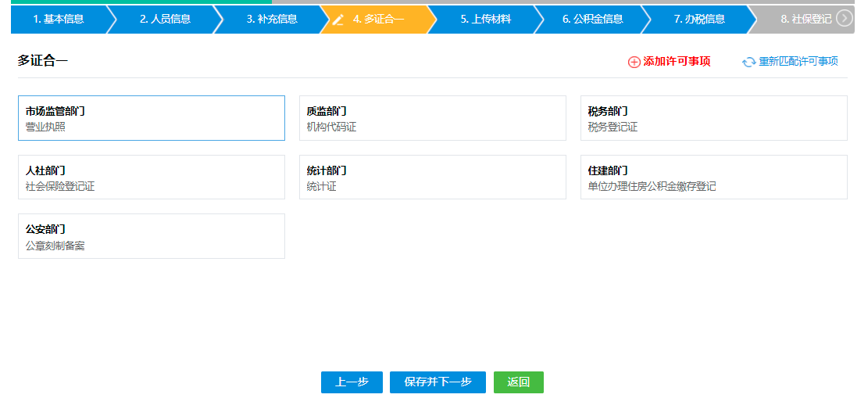Viewport: 868px width, 398px height.
Task: Open step 3. 补充信息
Action: [272, 19]
